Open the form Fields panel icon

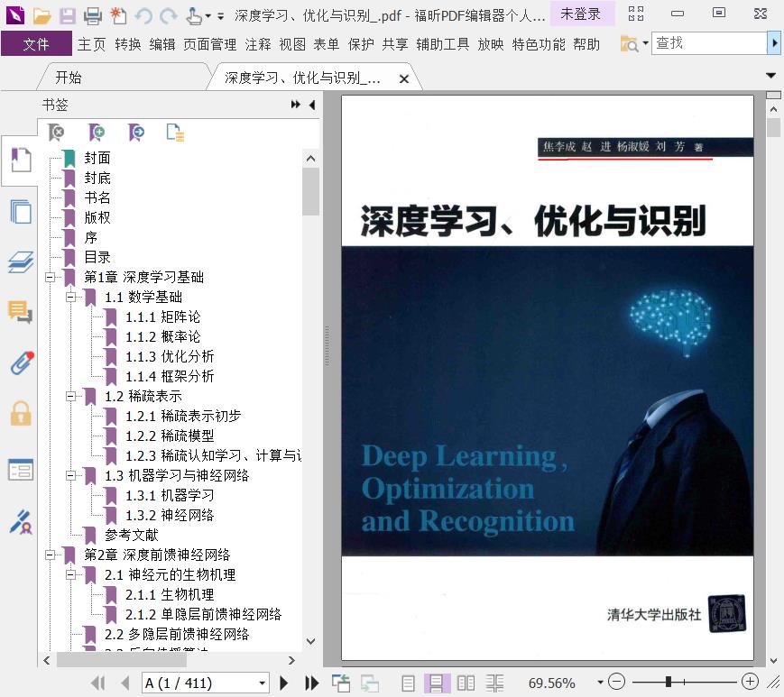(21, 470)
